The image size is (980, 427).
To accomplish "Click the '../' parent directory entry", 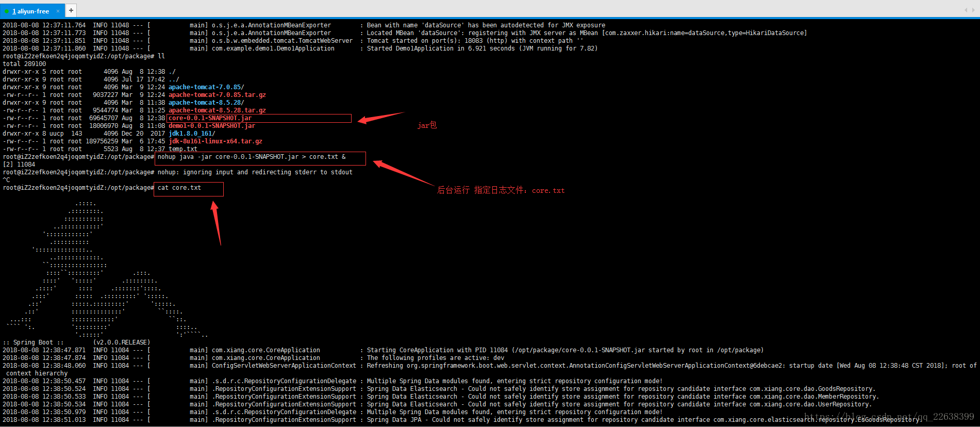I will click(x=174, y=79).
